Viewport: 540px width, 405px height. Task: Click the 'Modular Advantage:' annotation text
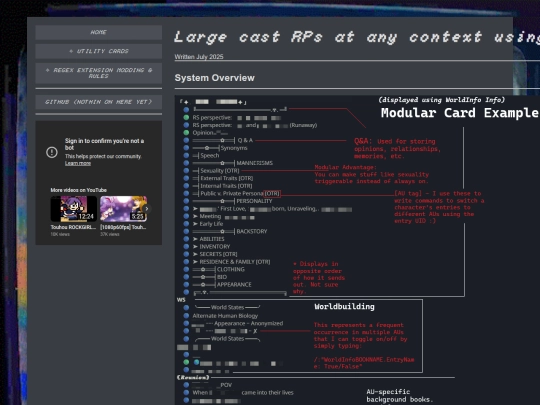point(345,167)
